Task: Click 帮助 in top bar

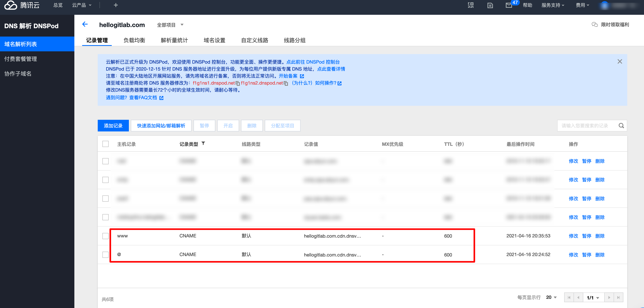Action: coord(528,5)
